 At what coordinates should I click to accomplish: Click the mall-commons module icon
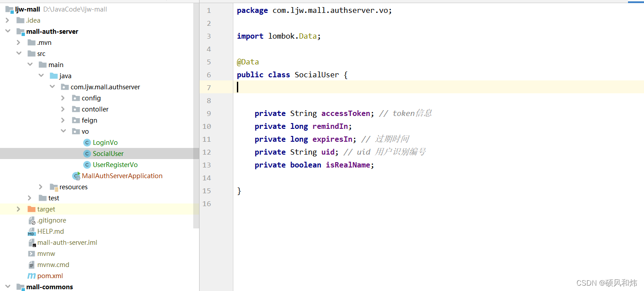click(20, 287)
